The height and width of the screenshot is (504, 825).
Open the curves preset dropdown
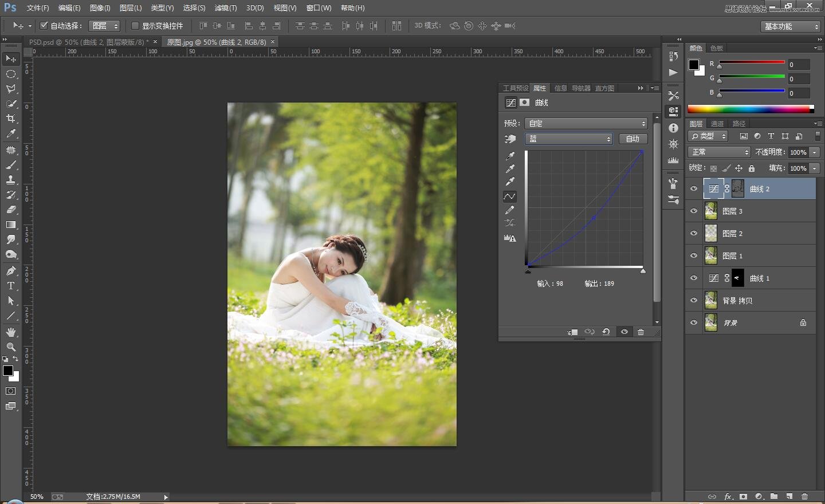pos(586,124)
